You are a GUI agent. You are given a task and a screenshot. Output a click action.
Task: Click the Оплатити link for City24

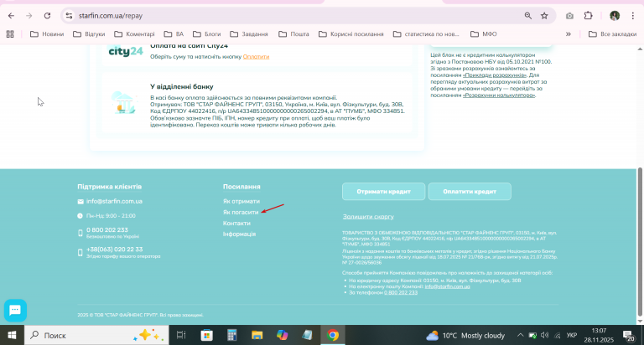256,57
